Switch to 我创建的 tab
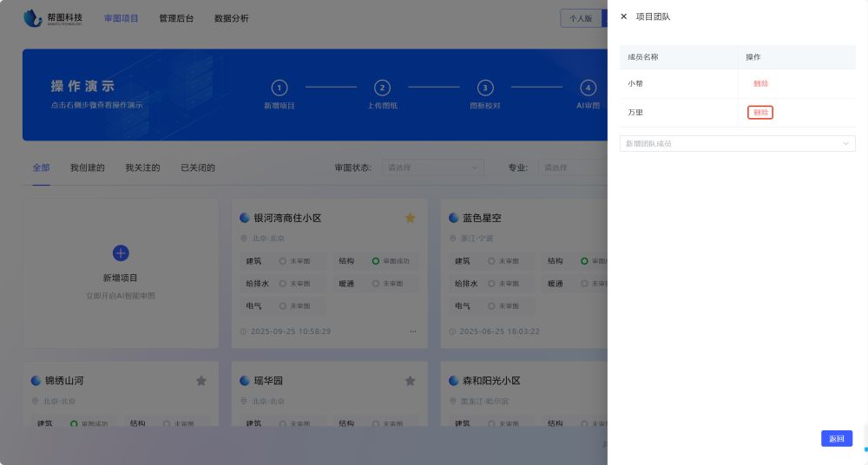868x465 pixels. [x=87, y=167]
